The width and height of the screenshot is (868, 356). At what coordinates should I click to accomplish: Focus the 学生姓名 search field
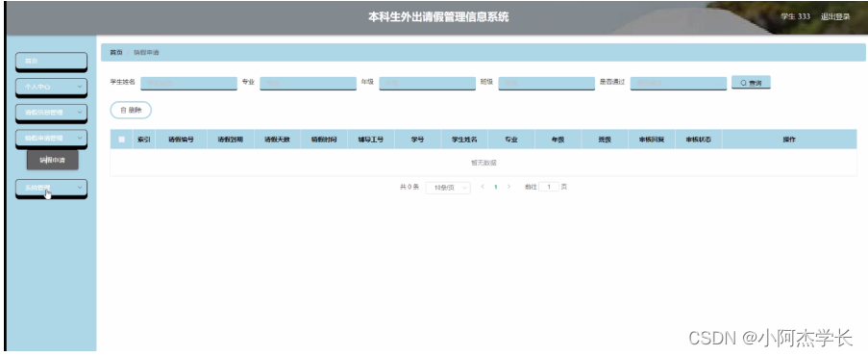188,83
